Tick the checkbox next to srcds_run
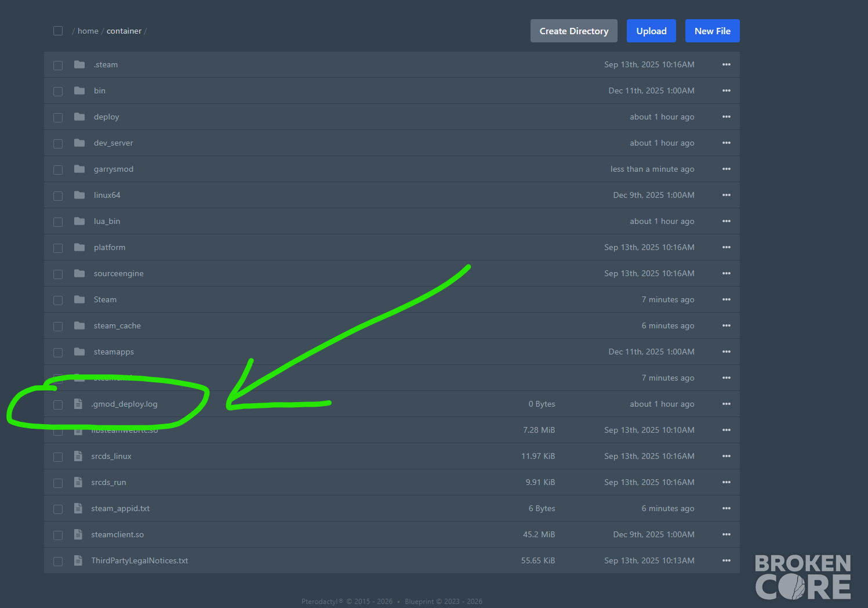This screenshot has width=868, height=608. 58,483
